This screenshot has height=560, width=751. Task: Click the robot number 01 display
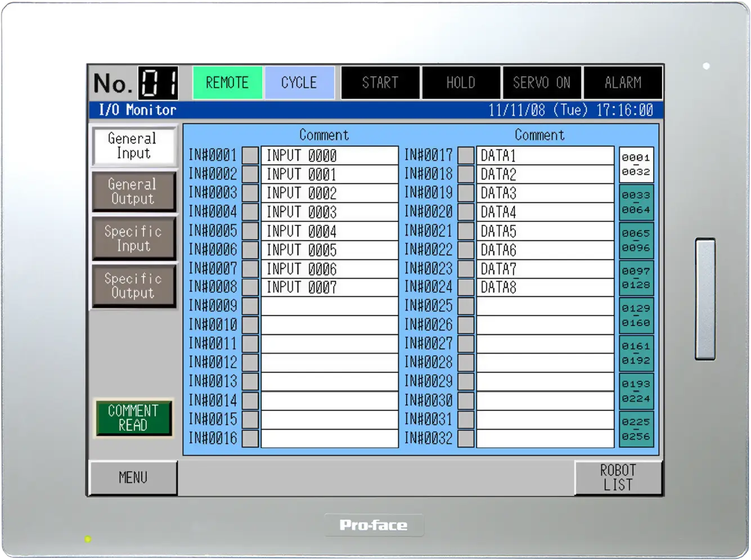point(159,83)
